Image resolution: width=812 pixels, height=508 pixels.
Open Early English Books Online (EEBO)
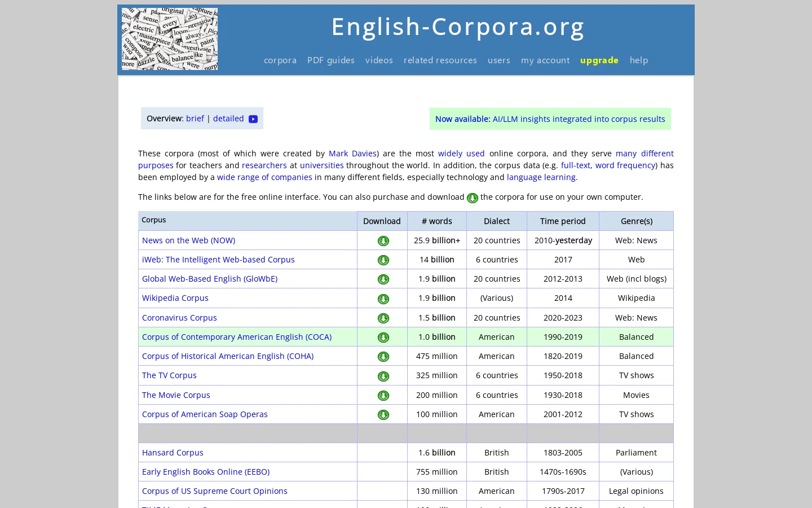206,472
